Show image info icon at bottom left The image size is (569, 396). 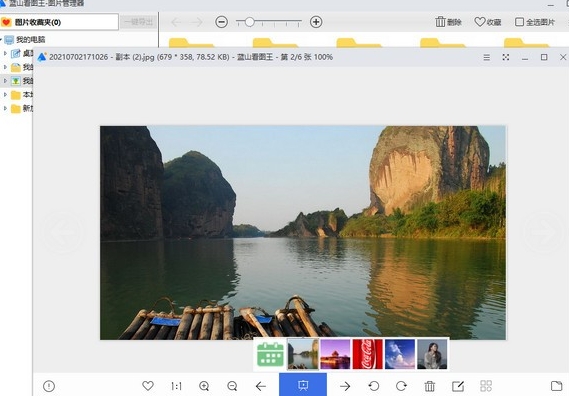49,386
